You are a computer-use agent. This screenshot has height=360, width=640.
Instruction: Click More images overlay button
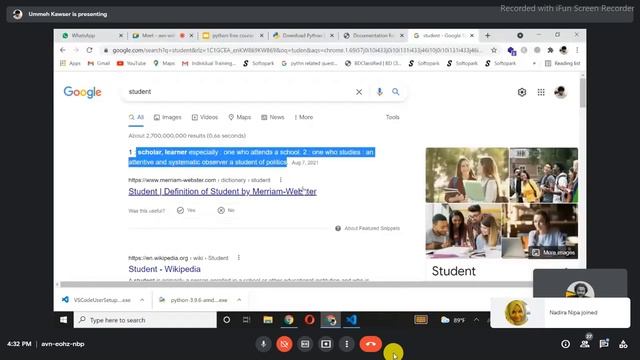553,253
